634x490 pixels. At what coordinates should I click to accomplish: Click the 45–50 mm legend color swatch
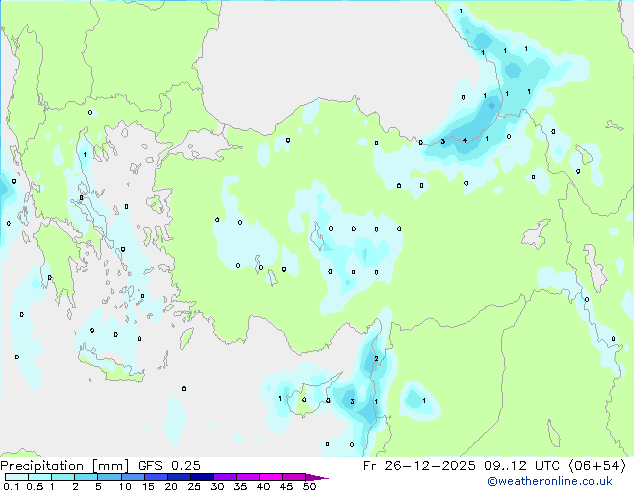(294, 477)
